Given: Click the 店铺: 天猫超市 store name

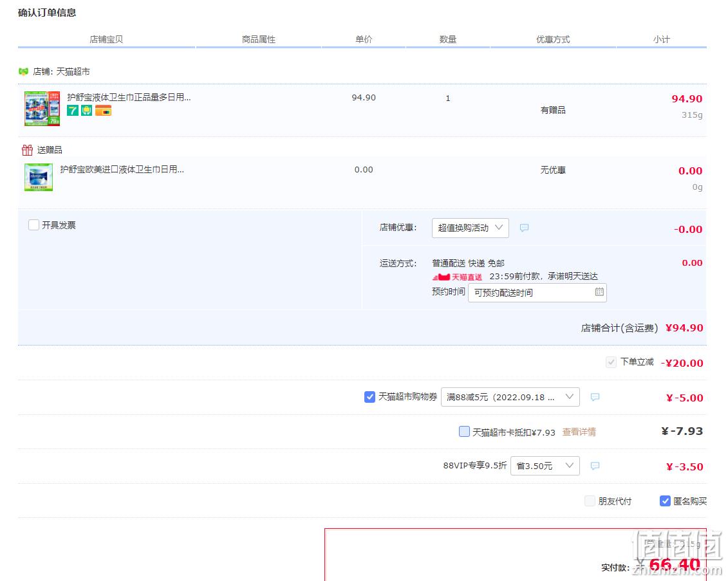Looking at the screenshot, I should pos(61,71).
